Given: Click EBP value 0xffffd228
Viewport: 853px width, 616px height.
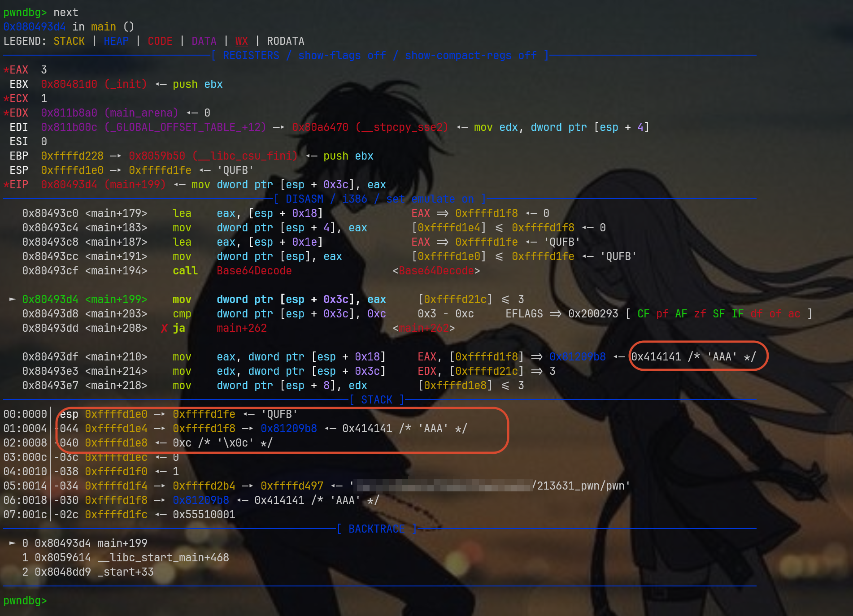Looking at the screenshot, I should pyautogui.click(x=72, y=156).
